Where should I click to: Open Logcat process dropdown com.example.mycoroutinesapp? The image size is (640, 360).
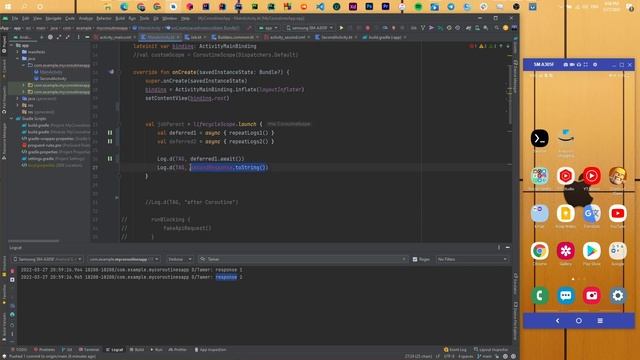[124, 259]
